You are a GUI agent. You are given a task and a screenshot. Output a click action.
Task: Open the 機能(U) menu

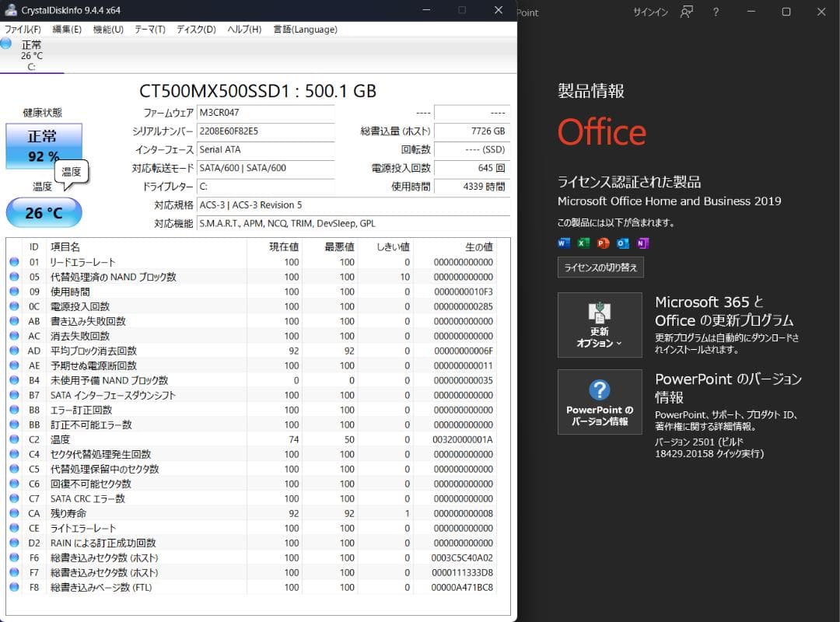(107, 29)
